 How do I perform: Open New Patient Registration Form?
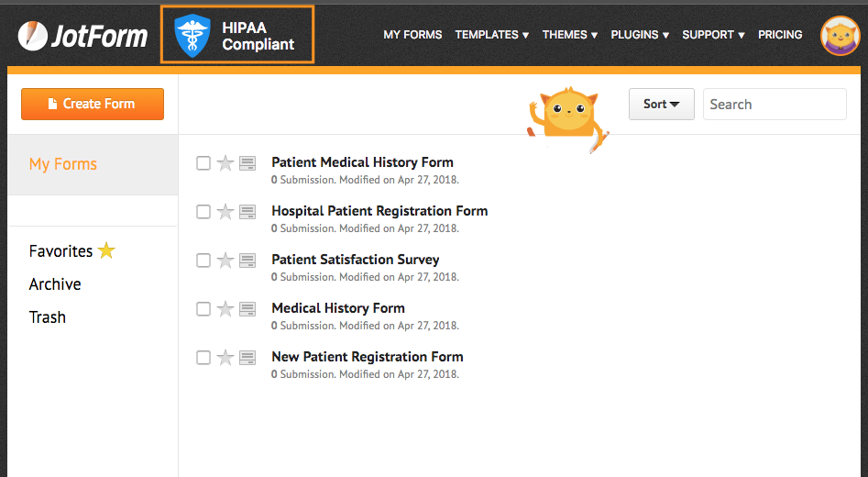(367, 357)
